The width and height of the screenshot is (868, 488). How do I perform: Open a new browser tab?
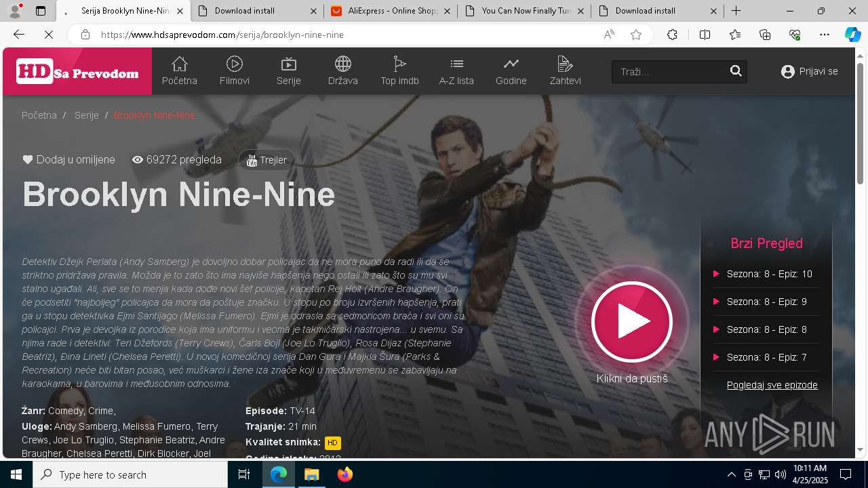point(736,11)
